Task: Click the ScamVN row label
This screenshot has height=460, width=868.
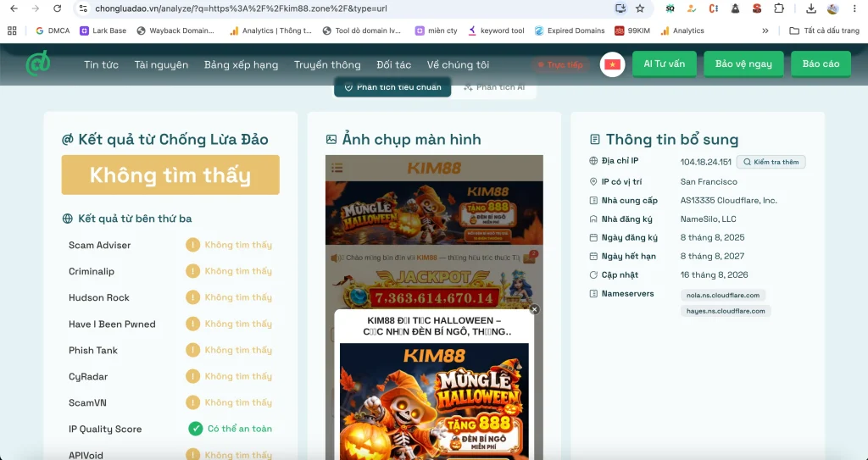Action: click(x=87, y=402)
